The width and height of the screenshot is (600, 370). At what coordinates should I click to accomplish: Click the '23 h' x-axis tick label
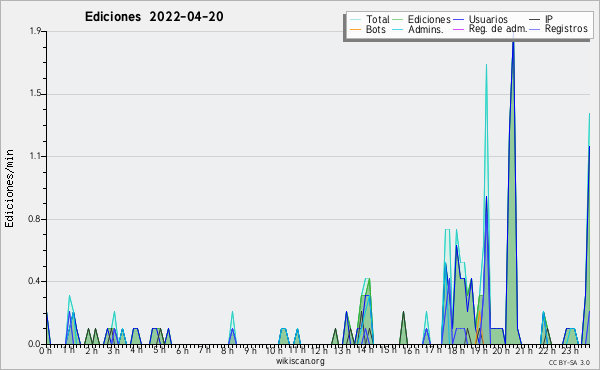click(570, 351)
